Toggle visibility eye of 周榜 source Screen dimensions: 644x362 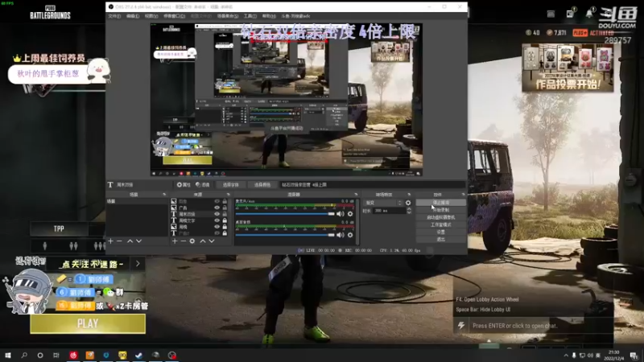click(x=217, y=227)
